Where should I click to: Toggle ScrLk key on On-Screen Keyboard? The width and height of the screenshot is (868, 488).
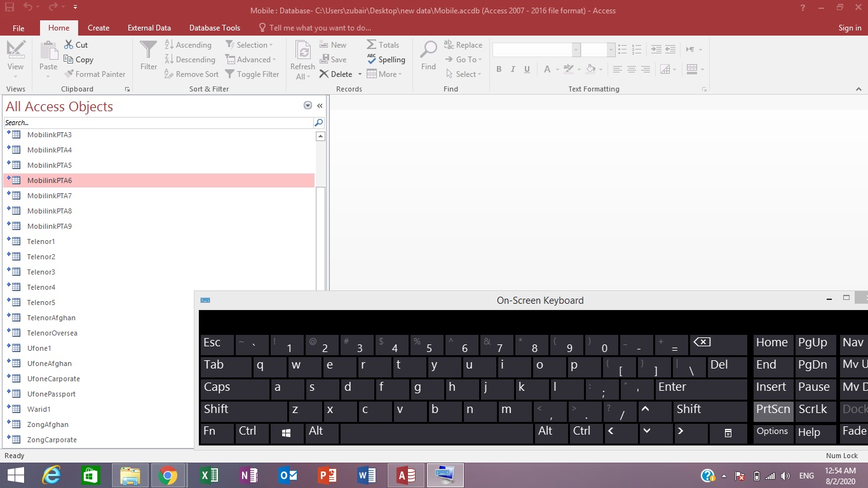click(x=815, y=411)
